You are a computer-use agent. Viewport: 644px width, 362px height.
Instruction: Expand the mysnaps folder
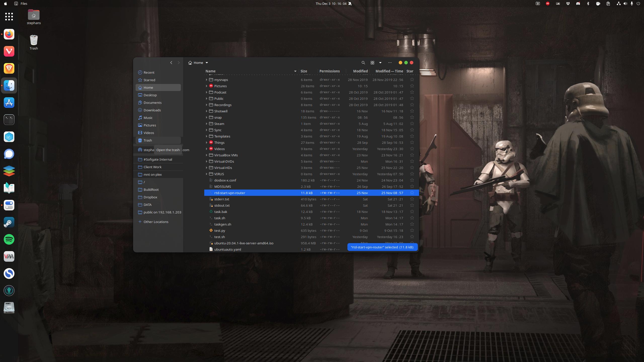207,80
